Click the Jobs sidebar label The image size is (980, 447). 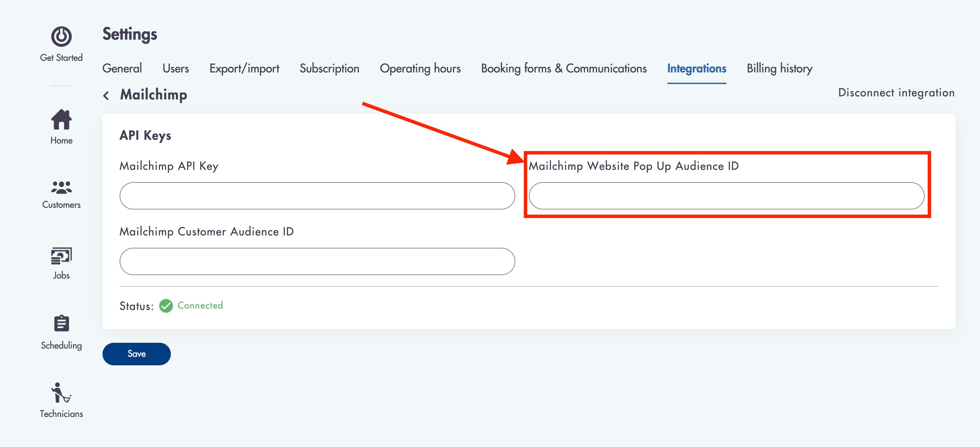[61, 275]
